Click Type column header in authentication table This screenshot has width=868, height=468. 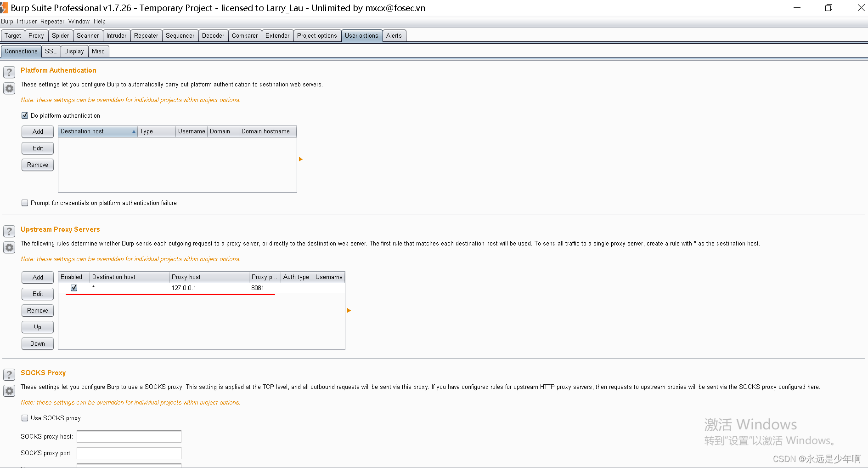[x=157, y=131]
